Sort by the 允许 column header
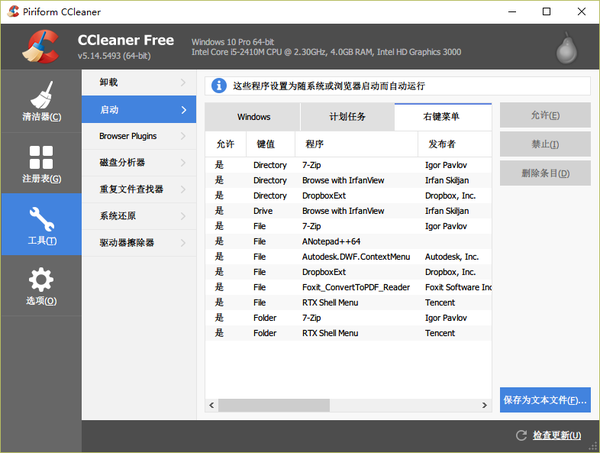Viewport: 600px width, 453px height. [225, 144]
